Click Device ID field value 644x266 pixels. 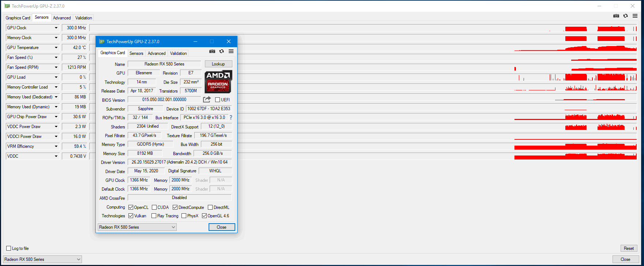coord(209,109)
